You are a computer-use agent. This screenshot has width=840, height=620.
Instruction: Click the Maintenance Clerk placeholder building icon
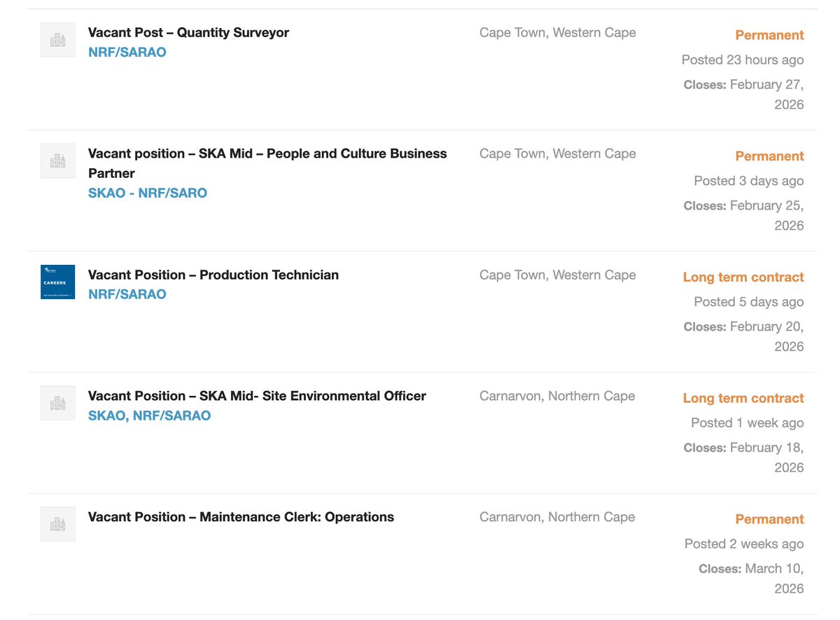click(x=58, y=525)
